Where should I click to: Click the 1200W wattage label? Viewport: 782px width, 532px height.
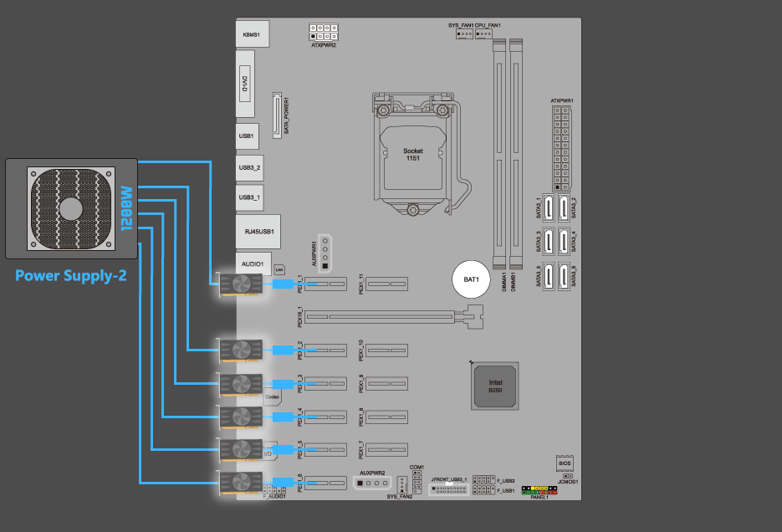point(126,209)
